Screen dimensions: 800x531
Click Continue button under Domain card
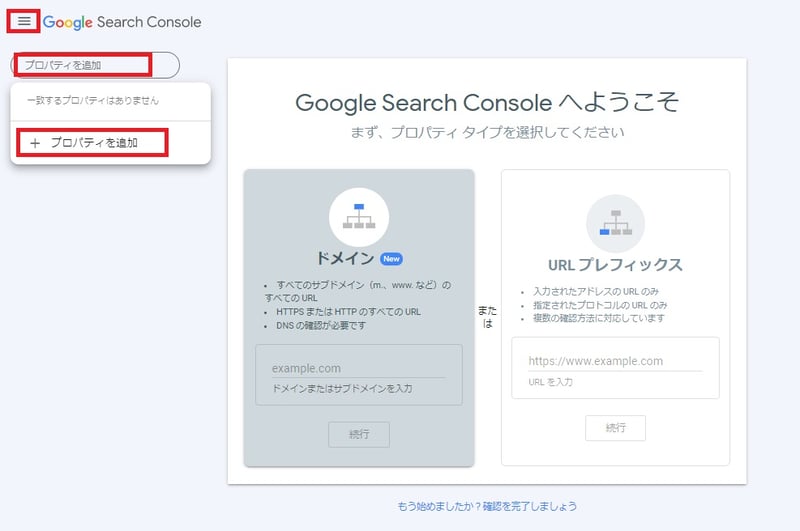(x=359, y=435)
